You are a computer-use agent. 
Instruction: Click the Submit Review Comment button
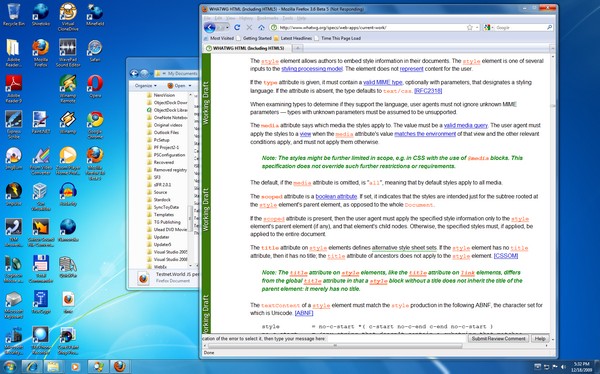pos(498,339)
